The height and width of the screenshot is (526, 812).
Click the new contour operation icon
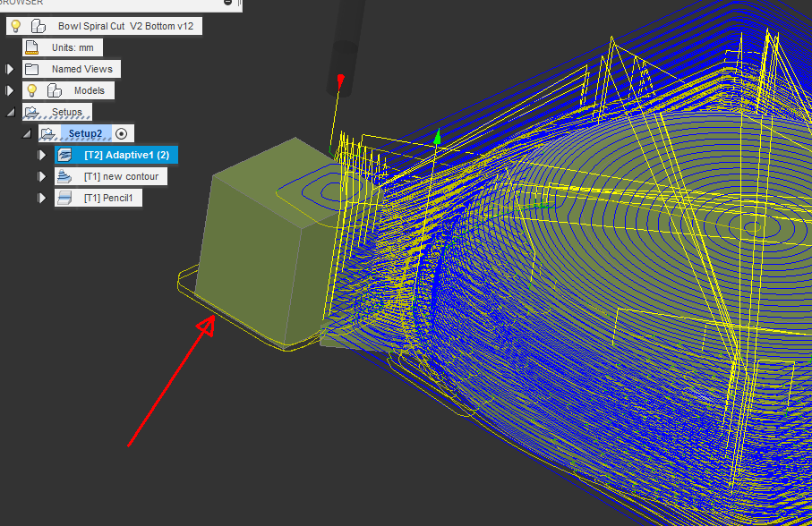click(x=63, y=175)
